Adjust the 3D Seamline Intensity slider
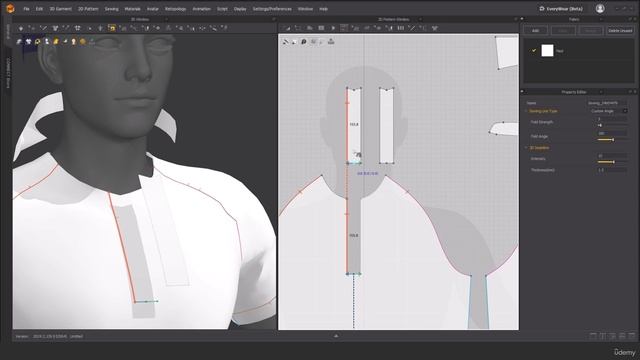This screenshot has width=640, height=360. pos(612,162)
